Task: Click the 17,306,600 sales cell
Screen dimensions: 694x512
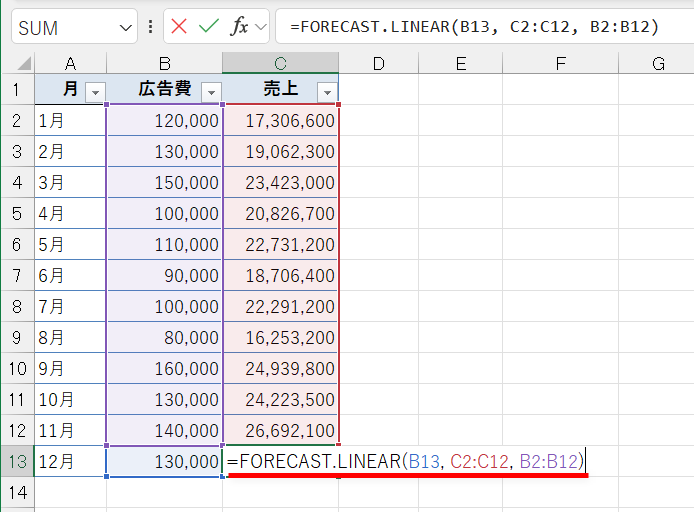Action: click(281, 120)
